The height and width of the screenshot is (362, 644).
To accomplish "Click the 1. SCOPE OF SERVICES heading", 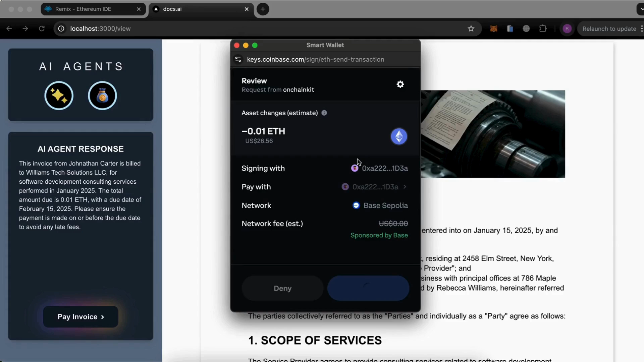I will [315, 340].
